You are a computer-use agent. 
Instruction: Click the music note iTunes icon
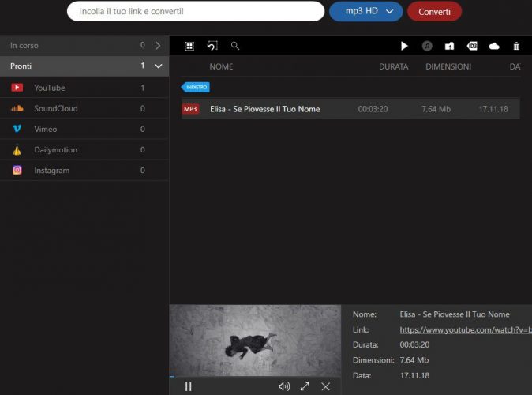pos(427,47)
